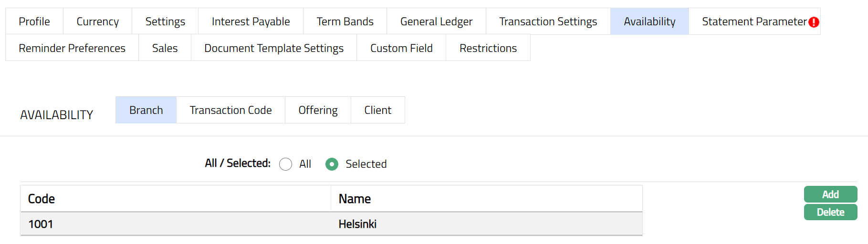Click the red alert icon on Statement Parameter
This screenshot has width=868, height=244.
[814, 22]
